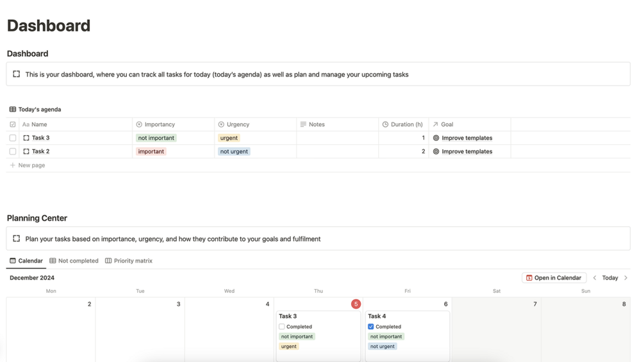Go to the next calendar period arrow
Image resolution: width=644 pixels, height=362 pixels.
(x=626, y=278)
